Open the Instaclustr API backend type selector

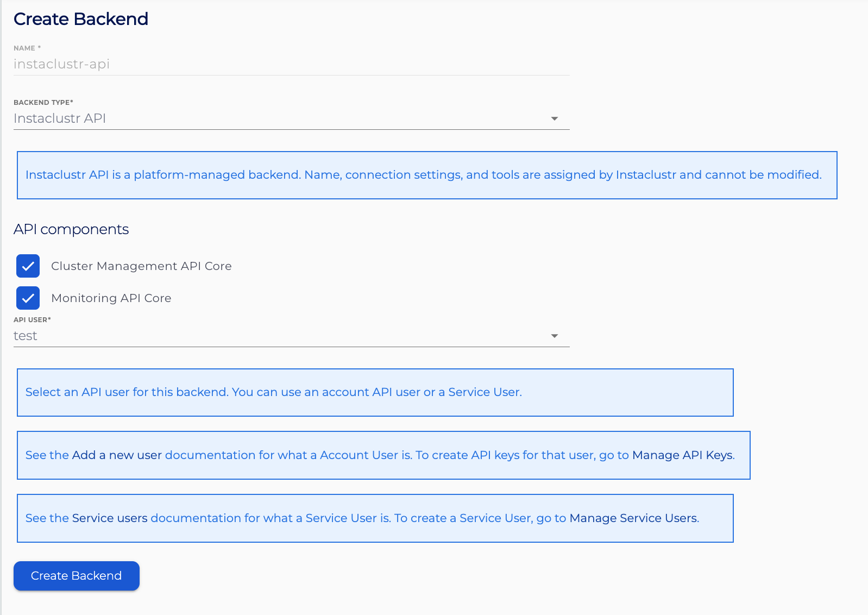(x=292, y=118)
